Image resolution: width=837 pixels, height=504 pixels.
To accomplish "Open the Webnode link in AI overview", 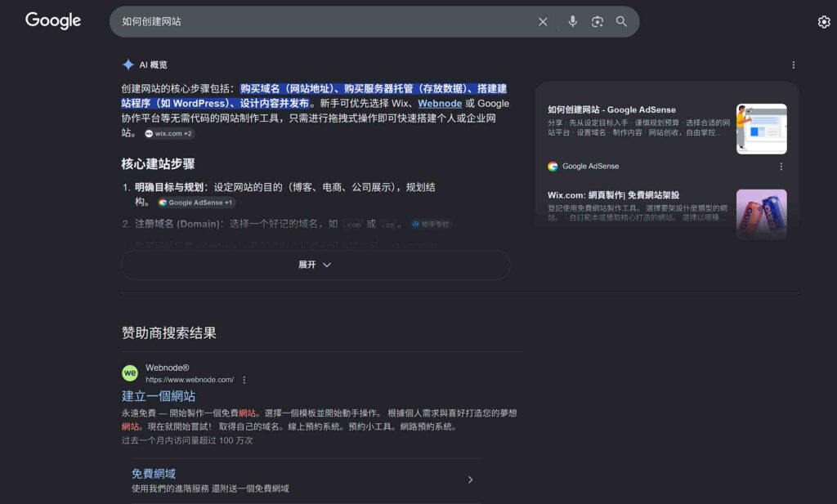I will tap(439, 104).
